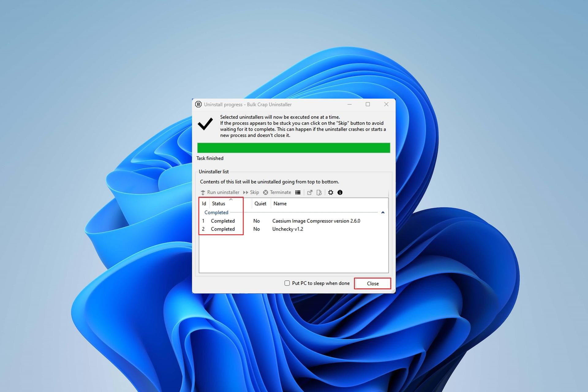
Task: Click the green progress bar
Action: (294, 147)
